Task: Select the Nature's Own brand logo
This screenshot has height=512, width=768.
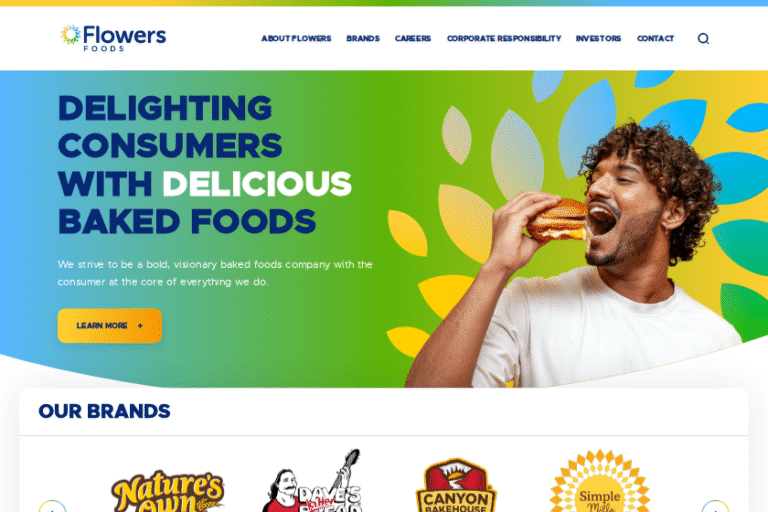Action: click(168, 491)
